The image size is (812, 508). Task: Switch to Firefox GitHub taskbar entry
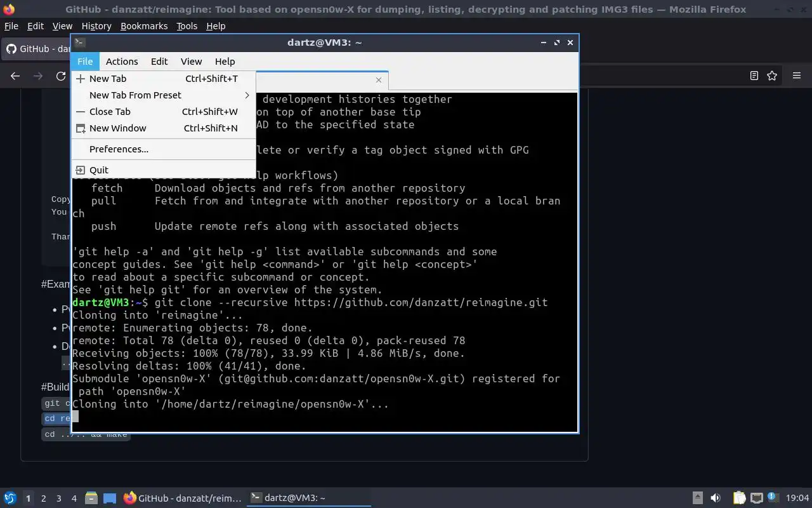(183, 498)
